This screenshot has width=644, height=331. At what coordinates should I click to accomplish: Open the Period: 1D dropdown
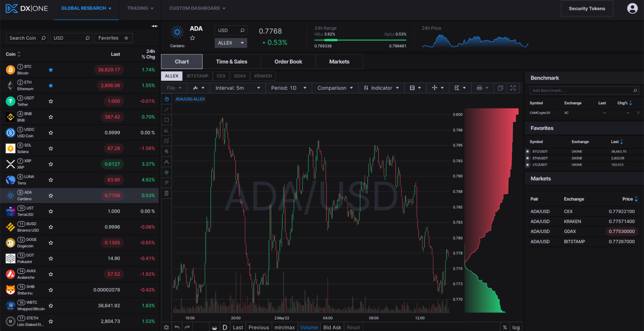pos(289,88)
